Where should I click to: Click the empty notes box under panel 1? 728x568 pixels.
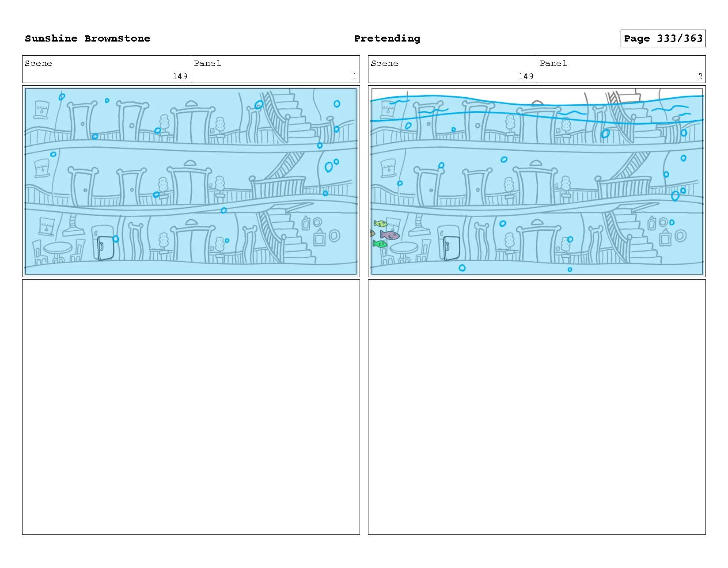(x=191, y=407)
